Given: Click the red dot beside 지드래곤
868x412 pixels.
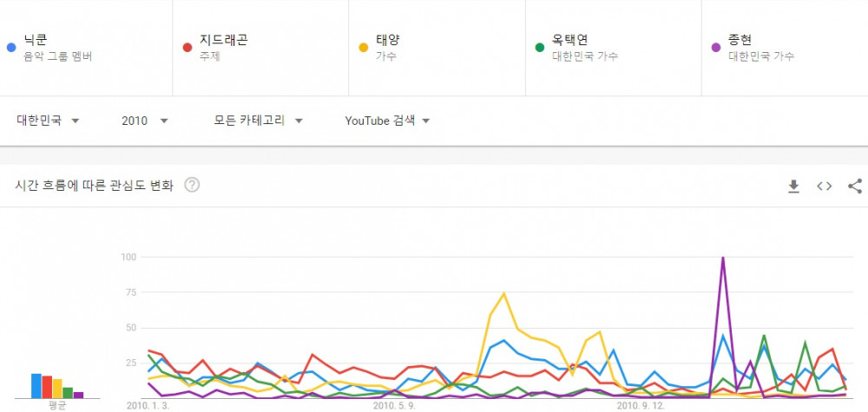Looking at the screenshot, I should (x=187, y=48).
